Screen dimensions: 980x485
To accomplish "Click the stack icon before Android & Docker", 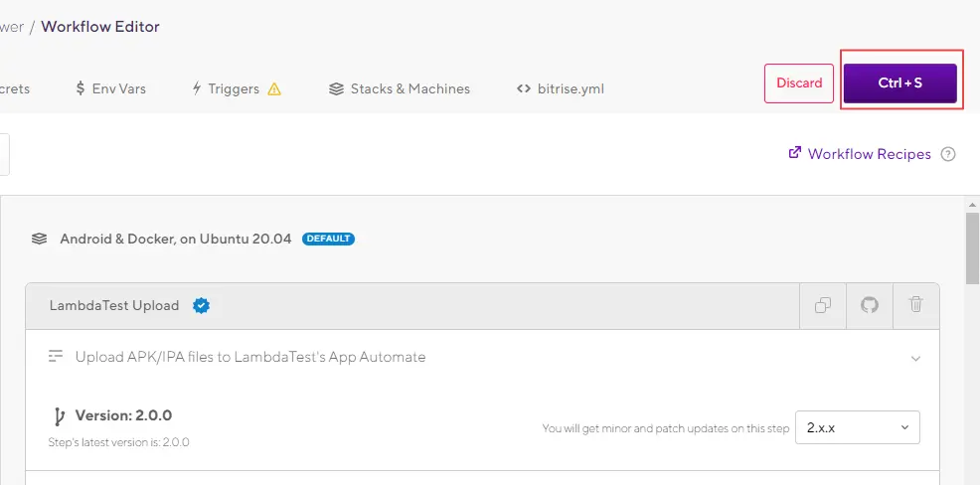I will [40, 239].
